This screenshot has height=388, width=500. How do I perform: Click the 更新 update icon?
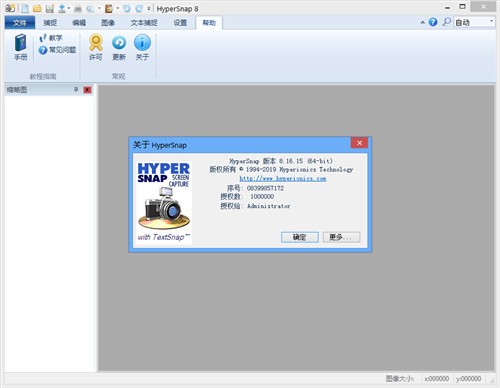click(x=119, y=47)
